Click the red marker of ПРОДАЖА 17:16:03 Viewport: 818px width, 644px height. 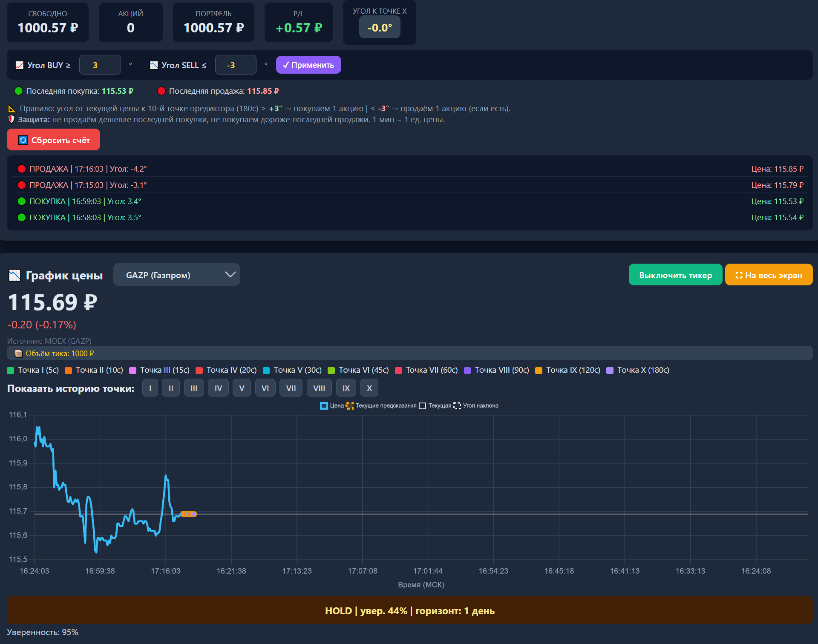click(x=21, y=169)
